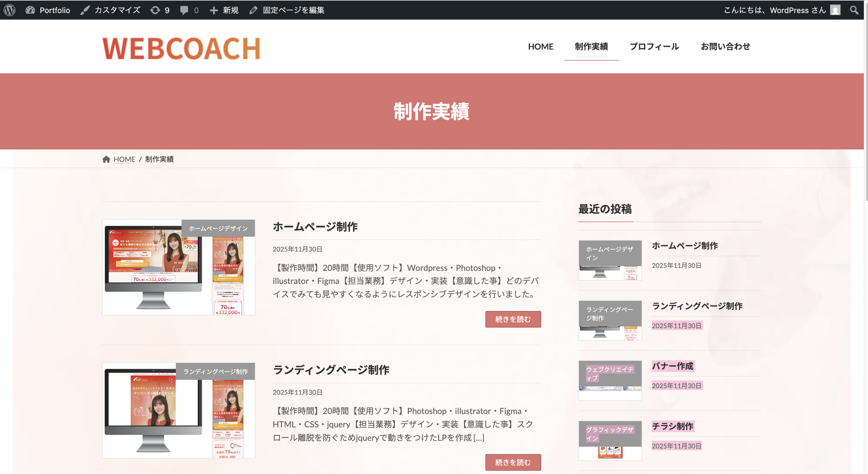Open the Portfolio site dropdown
This screenshot has width=868, height=474.
[x=47, y=10]
